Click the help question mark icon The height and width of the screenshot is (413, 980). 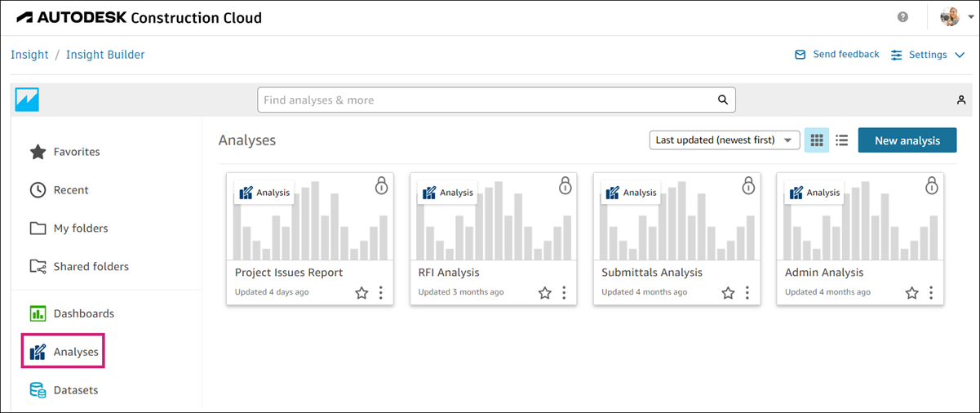pos(902,17)
